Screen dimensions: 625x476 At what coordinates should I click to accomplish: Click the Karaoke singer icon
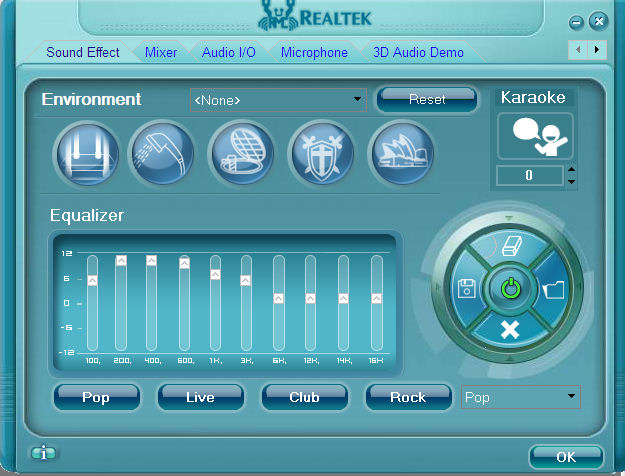pos(535,136)
